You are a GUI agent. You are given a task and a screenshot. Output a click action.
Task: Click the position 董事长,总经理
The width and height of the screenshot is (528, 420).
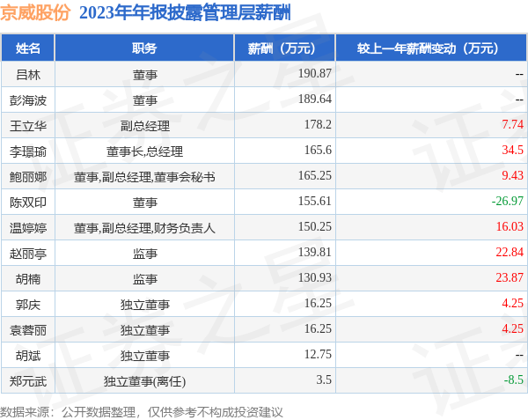[145, 151]
